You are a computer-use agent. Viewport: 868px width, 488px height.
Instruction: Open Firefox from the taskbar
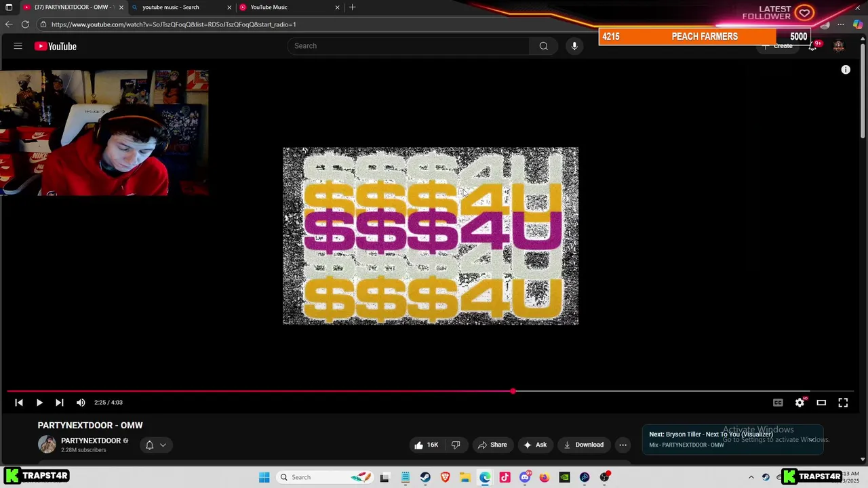pyautogui.click(x=545, y=477)
